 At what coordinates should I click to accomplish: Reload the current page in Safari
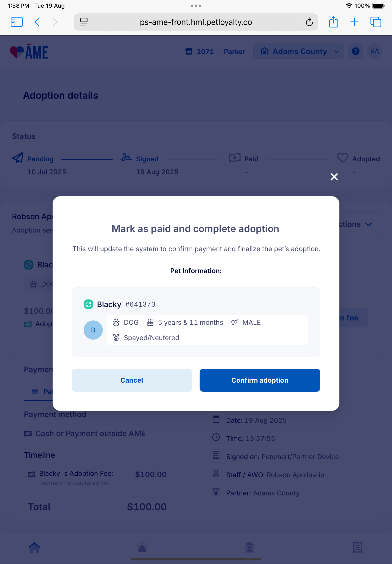[x=309, y=22]
